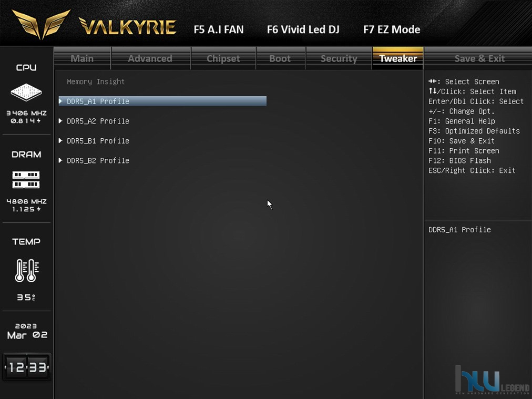
Task: Open the Main tab
Action: 82,58
